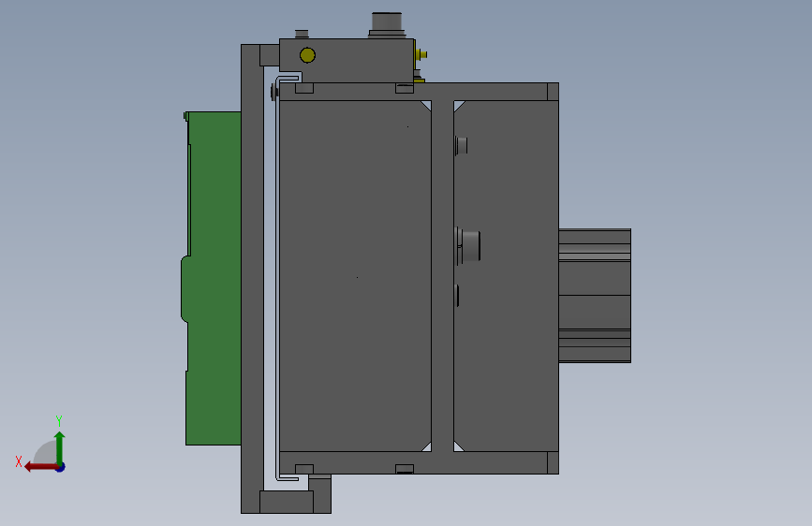
Task: Click the green Y axis arrow of triad
Action: [60, 447]
